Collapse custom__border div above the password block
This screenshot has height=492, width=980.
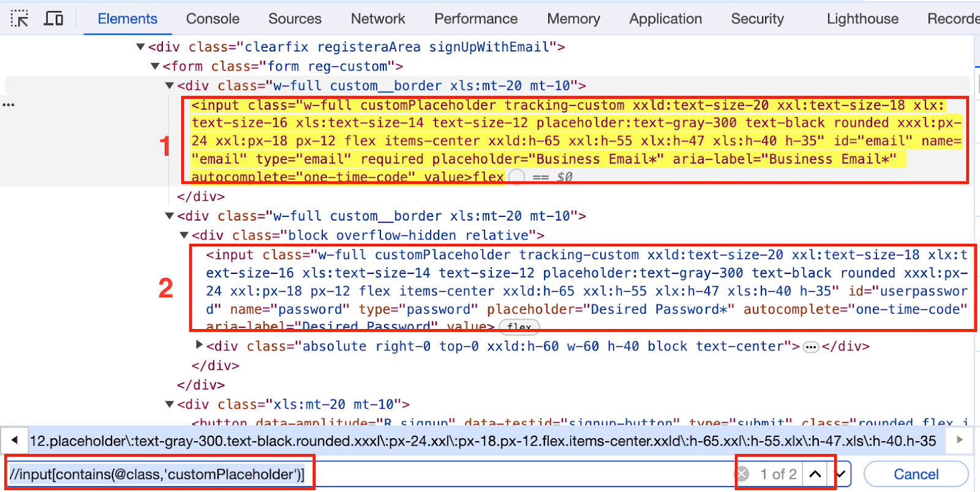click(170, 216)
